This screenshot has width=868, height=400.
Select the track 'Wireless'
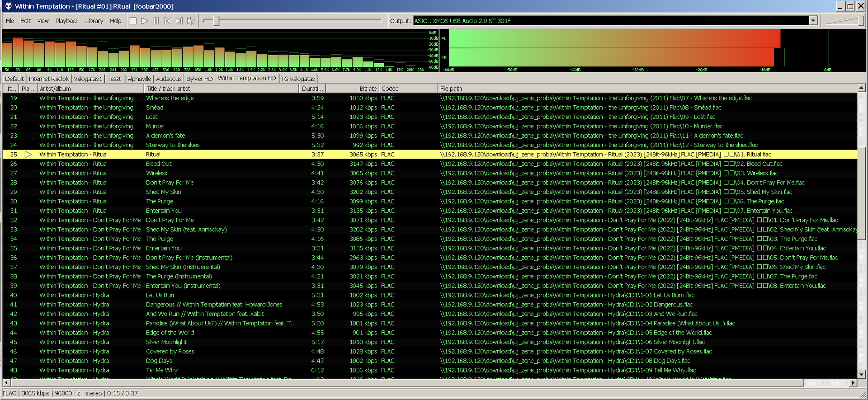point(430,173)
